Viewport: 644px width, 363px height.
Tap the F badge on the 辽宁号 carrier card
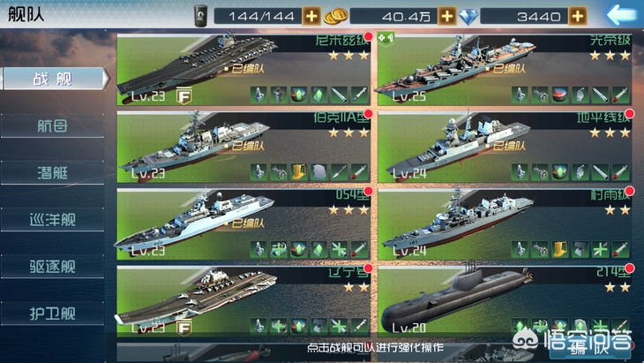pyautogui.click(x=183, y=328)
